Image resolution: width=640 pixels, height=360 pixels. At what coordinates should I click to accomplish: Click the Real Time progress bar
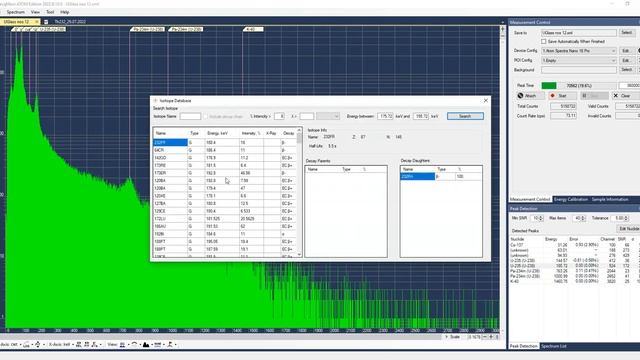[579, 86]
